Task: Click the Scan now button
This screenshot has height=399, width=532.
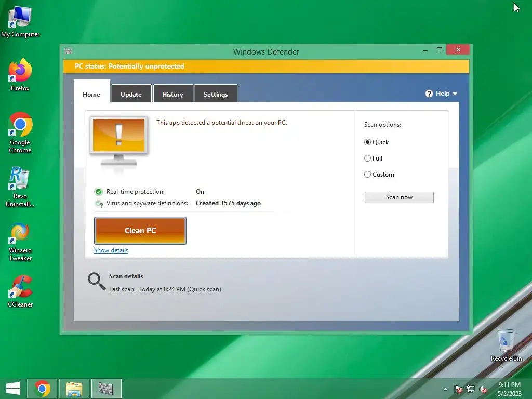Action: pos(399,197)
